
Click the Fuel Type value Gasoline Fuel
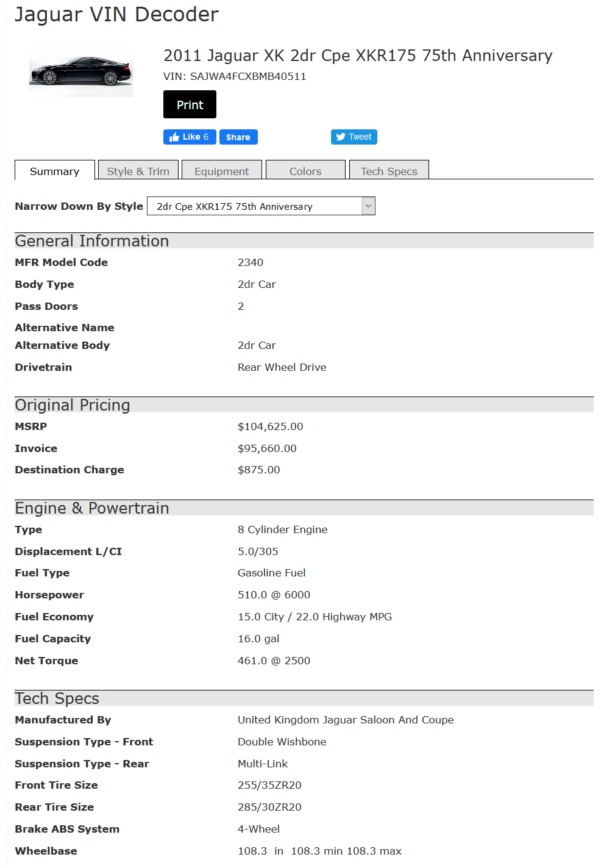(x=272, y=573)
